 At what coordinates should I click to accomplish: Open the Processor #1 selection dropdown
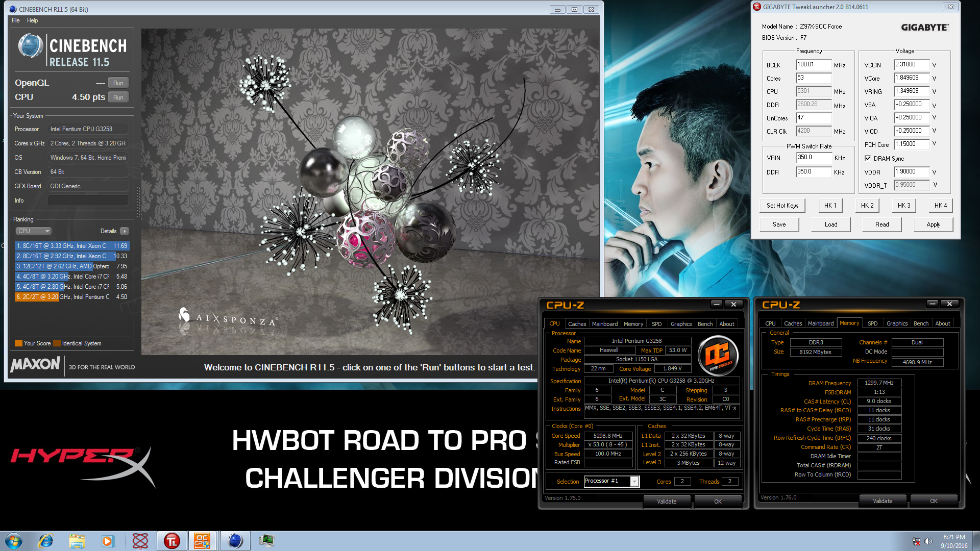[611, 481]
